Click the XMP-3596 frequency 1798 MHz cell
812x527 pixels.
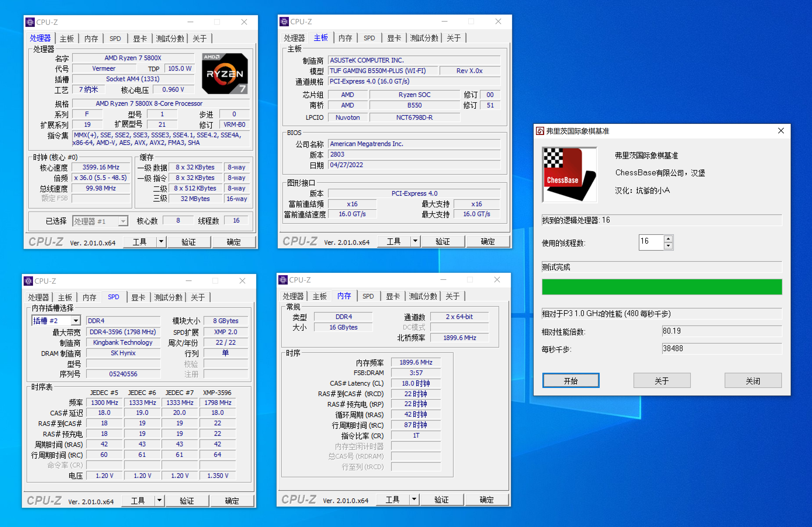[218, 403]
